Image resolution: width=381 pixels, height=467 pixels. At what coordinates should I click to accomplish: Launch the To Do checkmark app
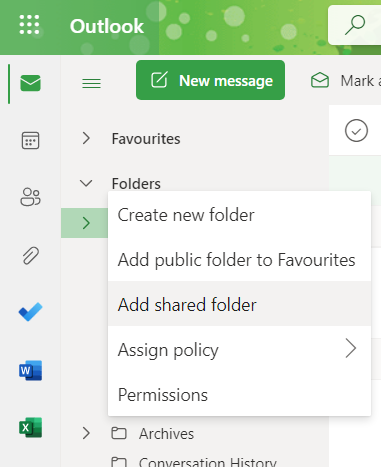(x=30, y=312)
